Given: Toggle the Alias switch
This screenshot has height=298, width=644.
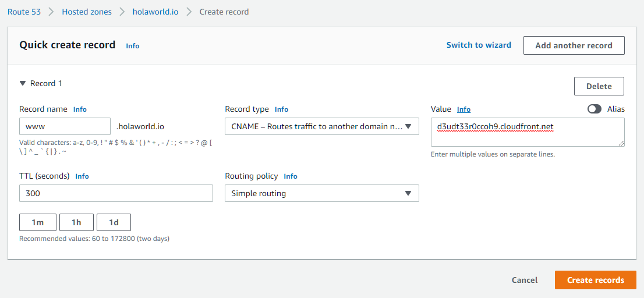Looking at the screenshot, I should pos(594,109).
